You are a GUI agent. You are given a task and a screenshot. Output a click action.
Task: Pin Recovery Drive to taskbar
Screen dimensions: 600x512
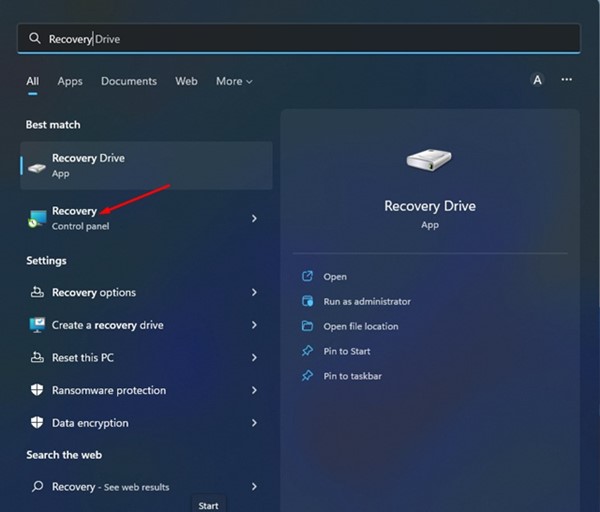352,376
